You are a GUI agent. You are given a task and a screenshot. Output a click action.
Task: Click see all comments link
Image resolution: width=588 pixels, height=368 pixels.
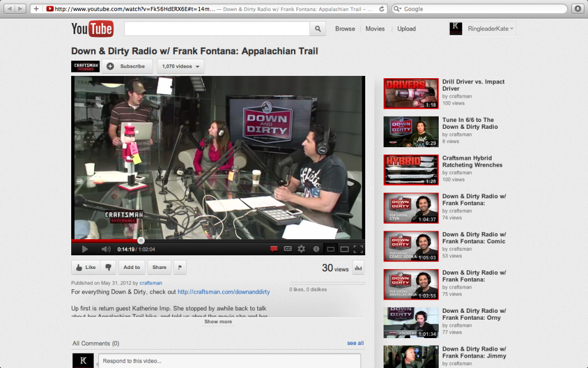click(x=355, y=343)
